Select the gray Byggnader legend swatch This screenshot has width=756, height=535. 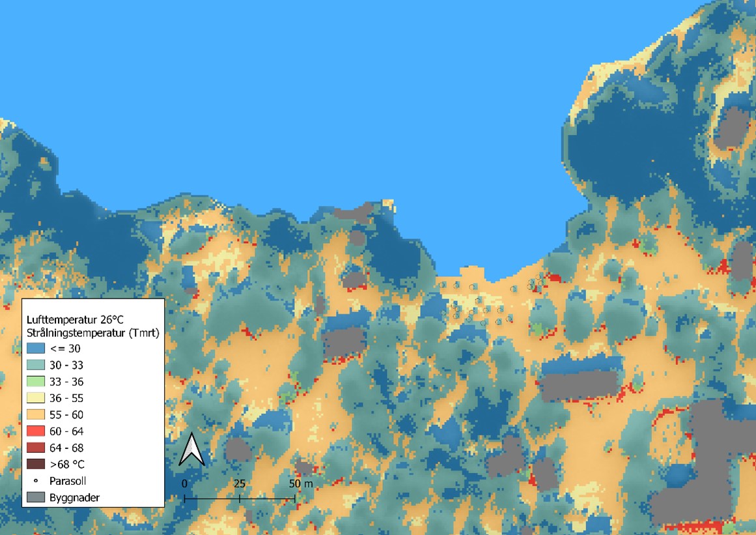[x=36, y=498]
